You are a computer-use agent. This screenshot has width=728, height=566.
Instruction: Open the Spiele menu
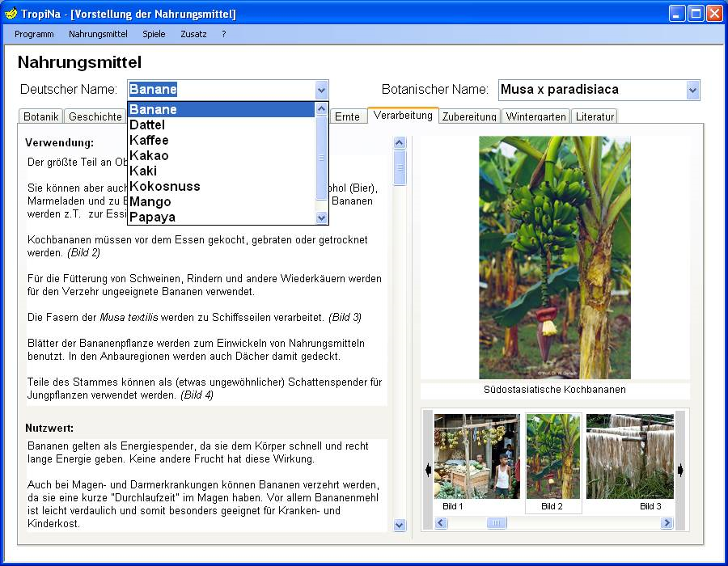coord(154,34)
